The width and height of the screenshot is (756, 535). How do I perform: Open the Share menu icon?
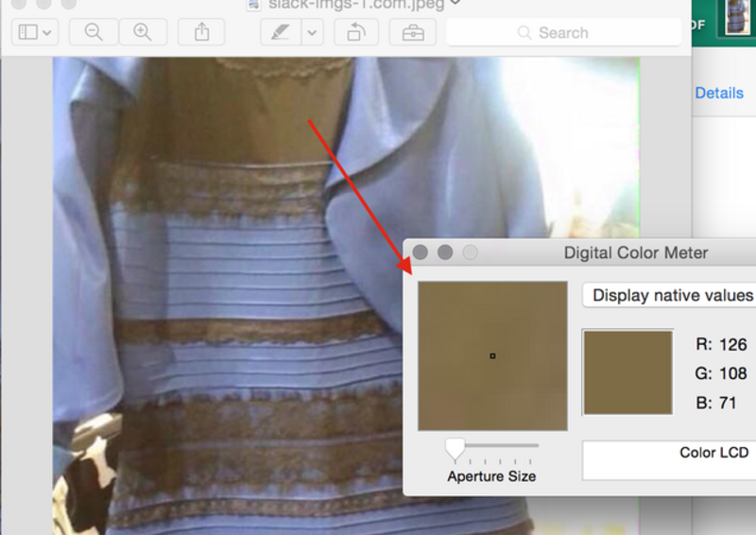coord(201,32)
